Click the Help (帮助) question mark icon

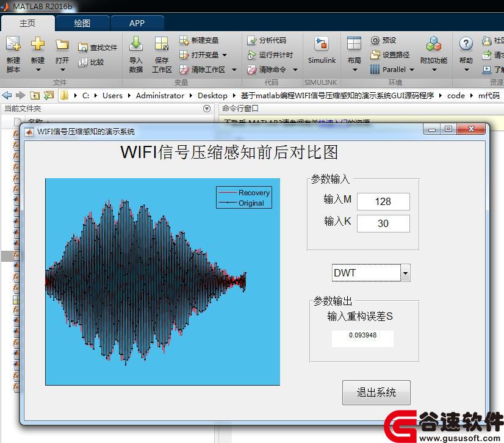coord(466,43)
